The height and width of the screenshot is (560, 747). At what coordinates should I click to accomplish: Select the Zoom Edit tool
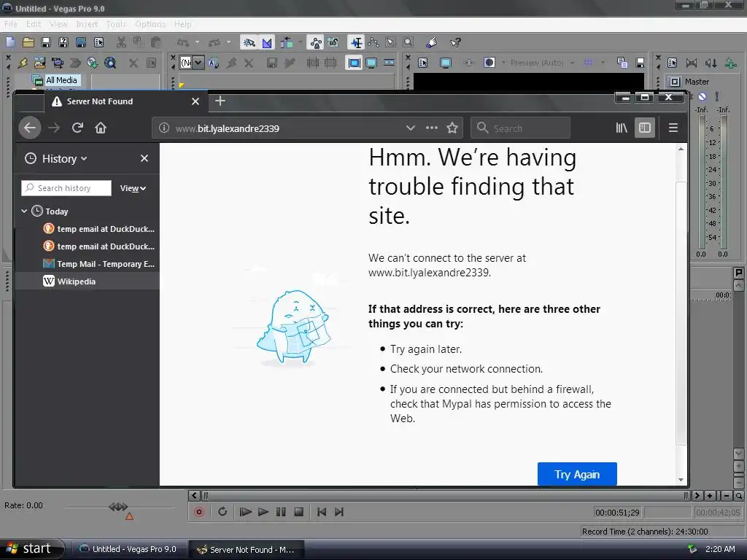point(409,43)
